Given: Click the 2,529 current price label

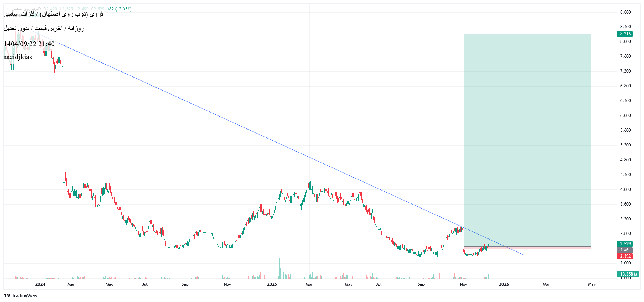Looking at the screenshot, I should coord(625,244).
